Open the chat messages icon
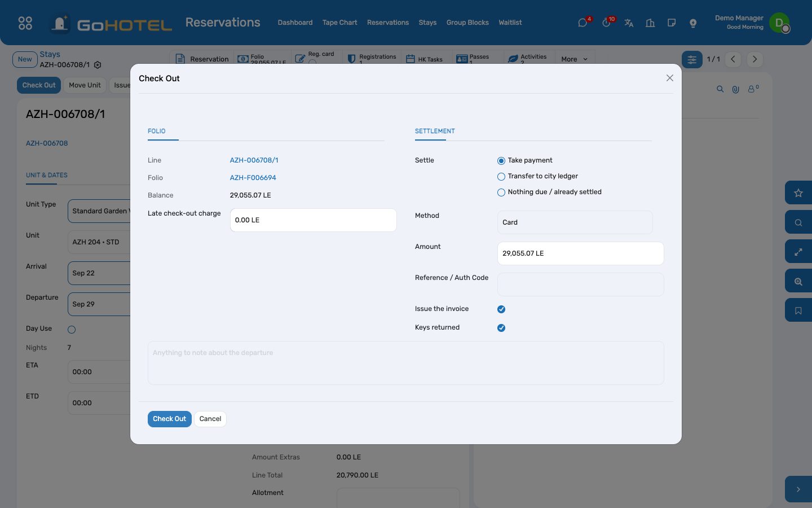Screen dimensions: 812x508 pyautogui.click(x=583, y=23)
